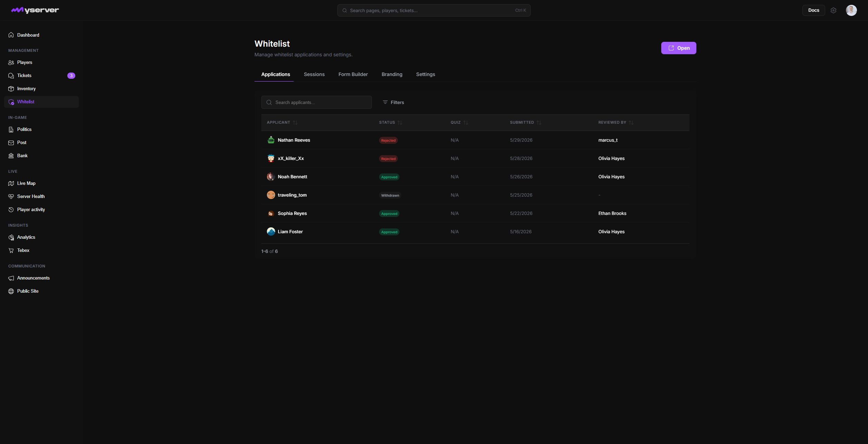Sort by Applicant column arrows

coord(295,123)
